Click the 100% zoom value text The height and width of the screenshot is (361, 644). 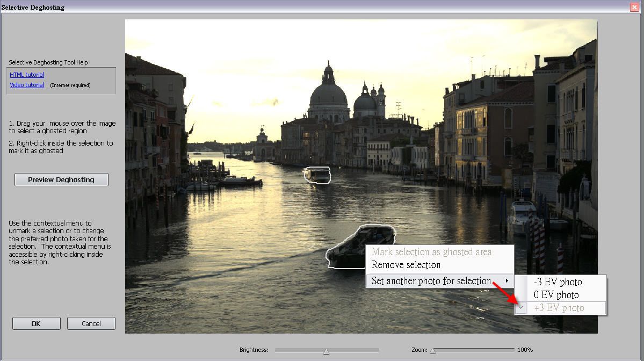pos(525,350)
